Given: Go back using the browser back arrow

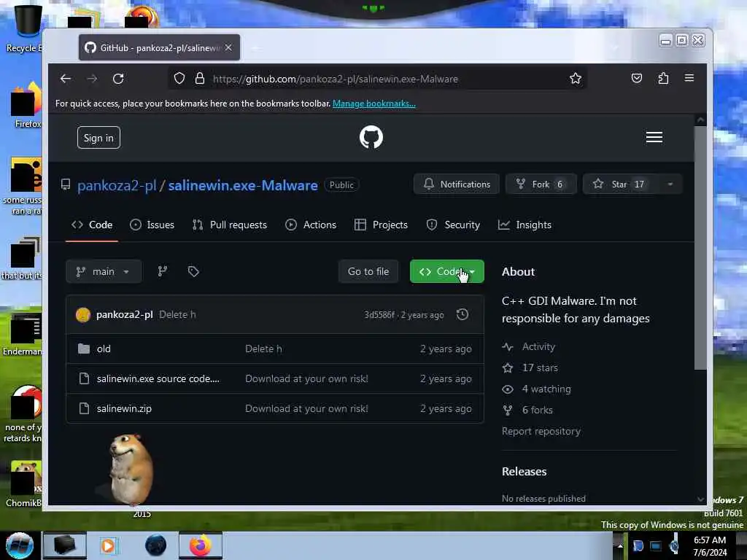Looking at the screenshot, I should coord(66,79).
